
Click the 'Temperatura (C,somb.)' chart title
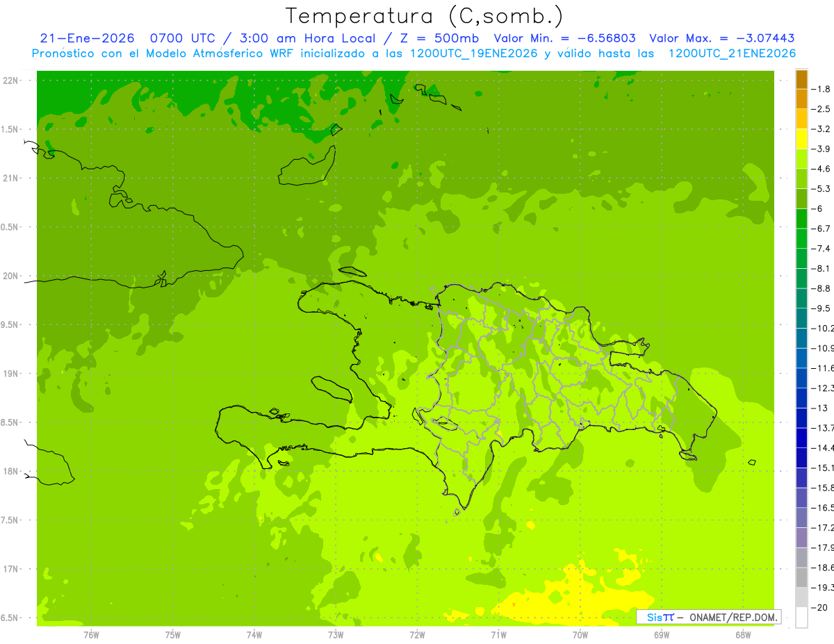[424, 16]
